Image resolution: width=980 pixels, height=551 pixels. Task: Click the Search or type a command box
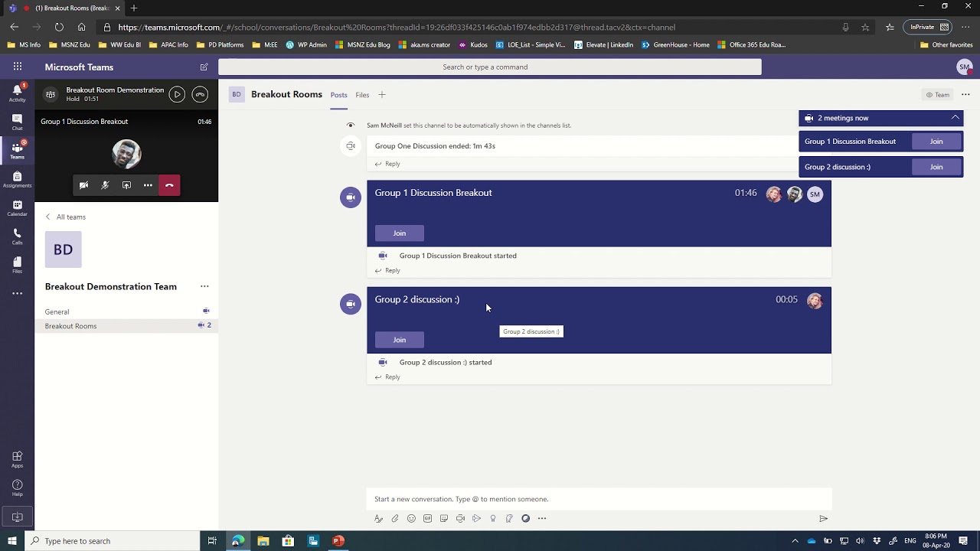pyautogui.click(x=490, y=67)
